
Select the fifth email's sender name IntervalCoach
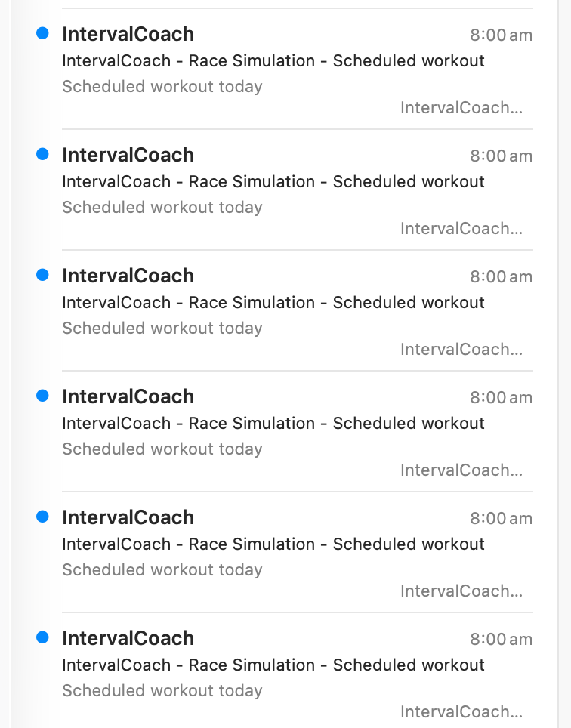click(128, 517)
